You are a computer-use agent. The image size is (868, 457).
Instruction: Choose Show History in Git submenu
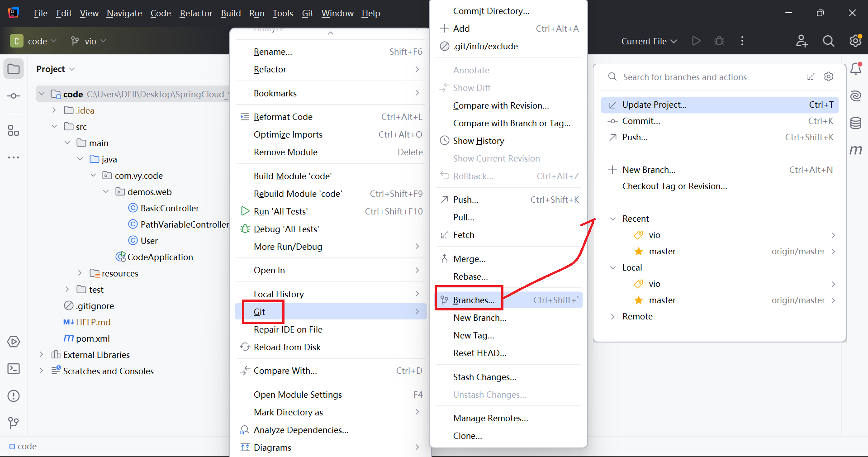(x=508, y=141)
